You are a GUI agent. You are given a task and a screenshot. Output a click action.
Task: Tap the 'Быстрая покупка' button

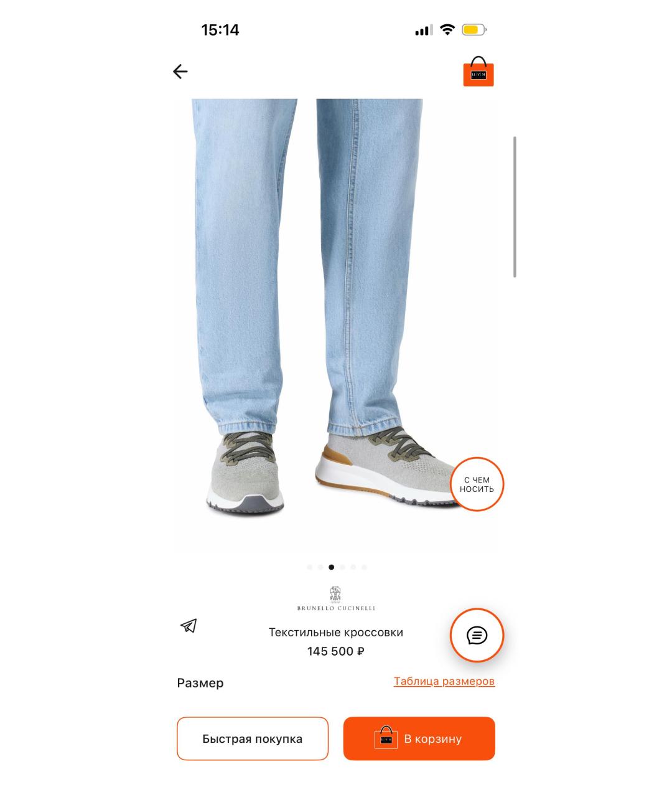253,738
